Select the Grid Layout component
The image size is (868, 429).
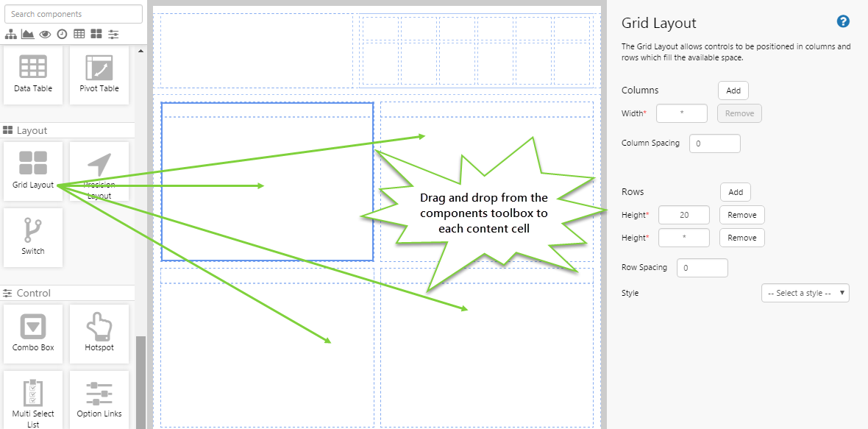(x=33, y=171)
